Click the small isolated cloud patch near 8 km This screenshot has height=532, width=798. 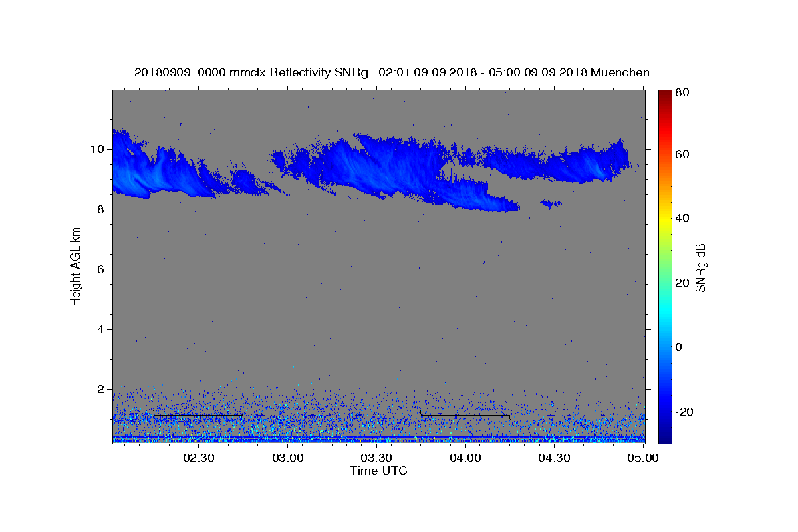[x=551, y=203]
